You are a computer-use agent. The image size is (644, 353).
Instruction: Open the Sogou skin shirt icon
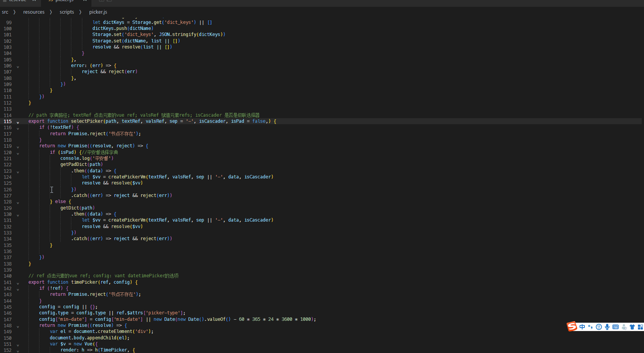point(632,327)
